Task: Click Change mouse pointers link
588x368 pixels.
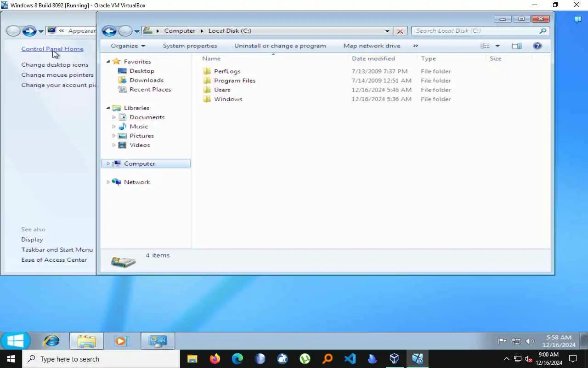Action: click(57, 75)
